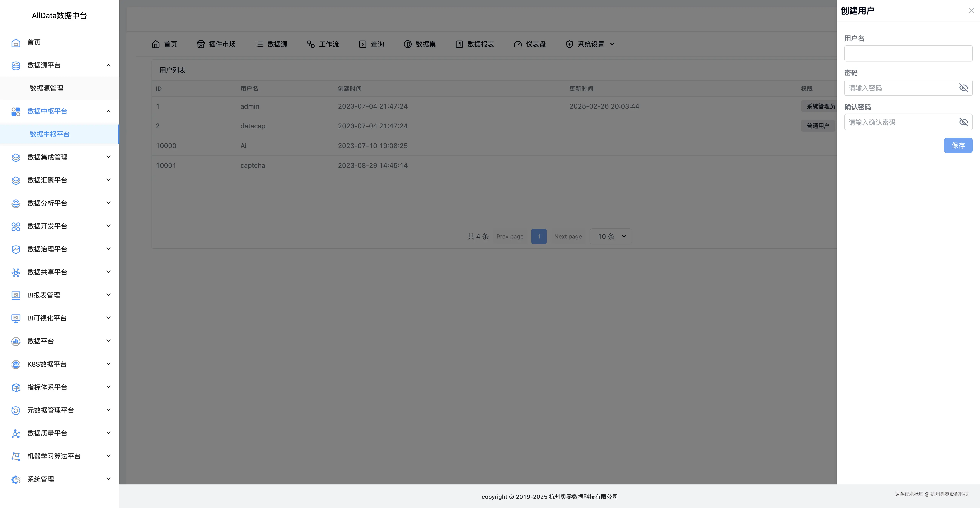Screen dimensions: 980x508
Task: Click the K8S数据平台 icon
Action: [16, 365]
